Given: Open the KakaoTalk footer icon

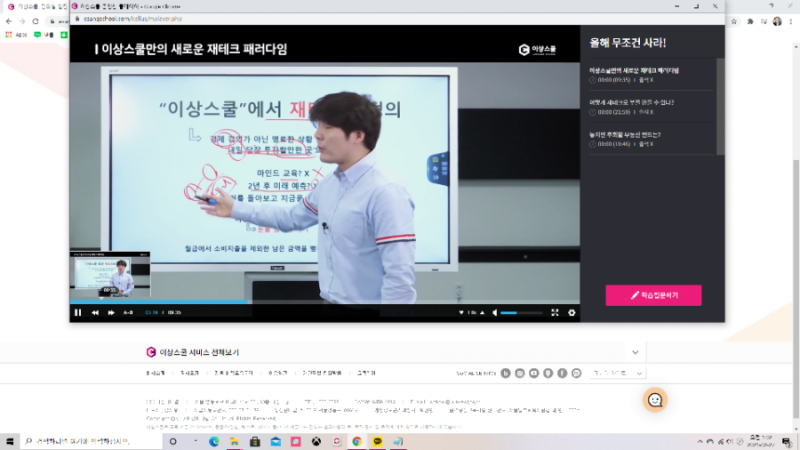Looking at the screenshot, I should 577,373.
